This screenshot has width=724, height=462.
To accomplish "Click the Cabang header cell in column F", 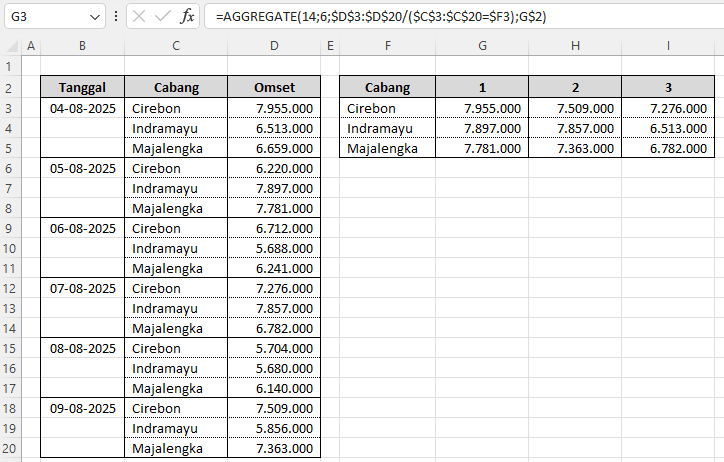I will coord(387,87).
